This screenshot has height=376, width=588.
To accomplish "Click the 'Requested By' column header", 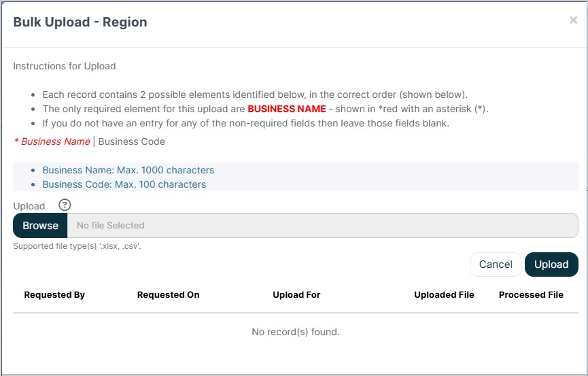I will pos(54,295).
